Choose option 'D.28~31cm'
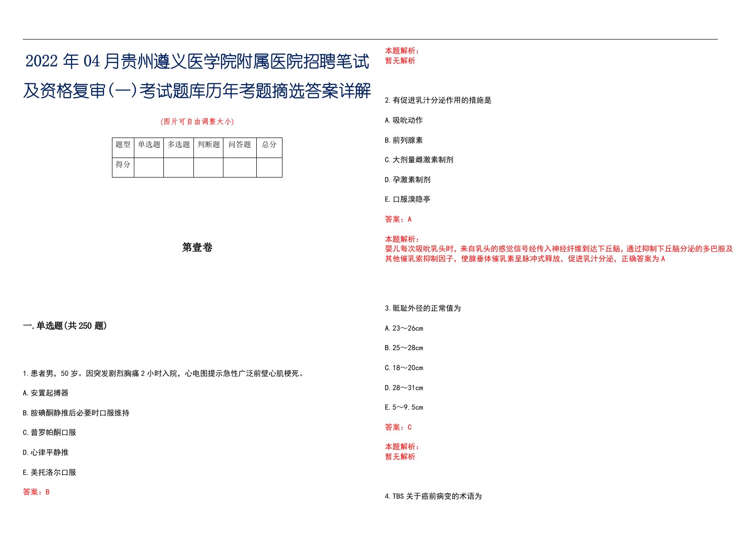 click(404, 388)
